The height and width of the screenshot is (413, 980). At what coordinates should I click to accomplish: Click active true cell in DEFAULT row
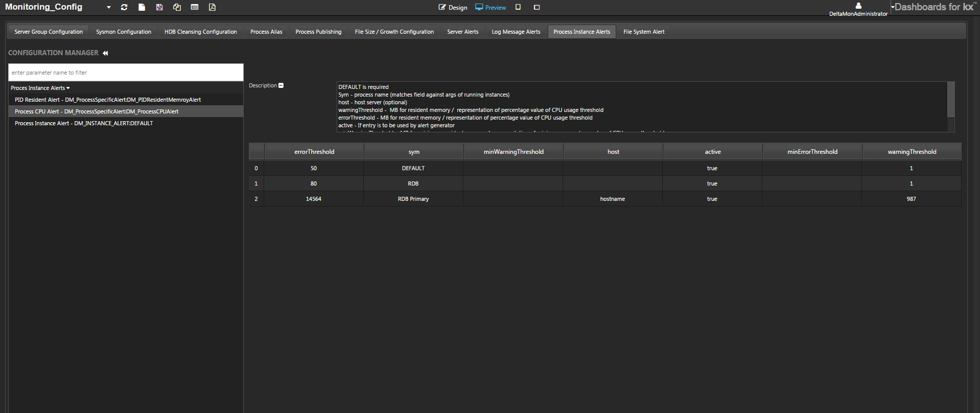click(712, 168)
